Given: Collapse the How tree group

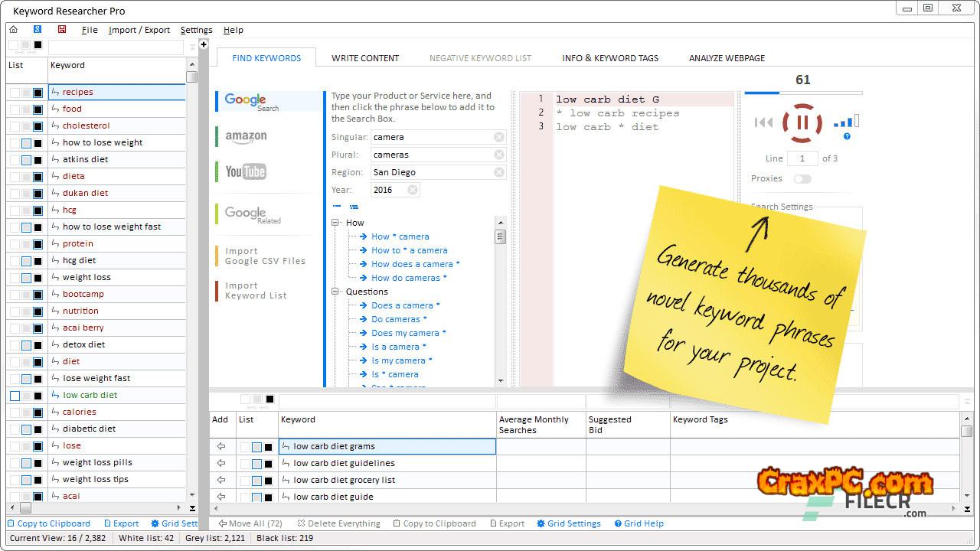Looking at the screenshot, I should 335,223.
